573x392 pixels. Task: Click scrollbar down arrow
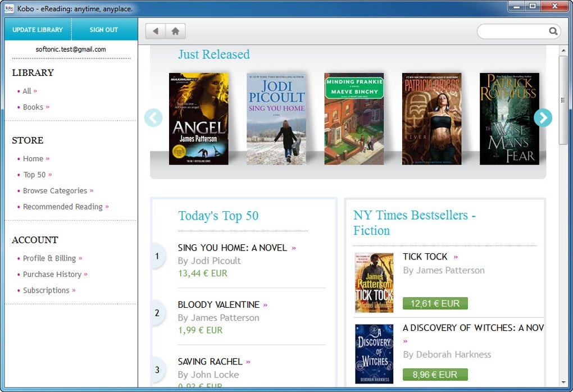click(563, 382)
